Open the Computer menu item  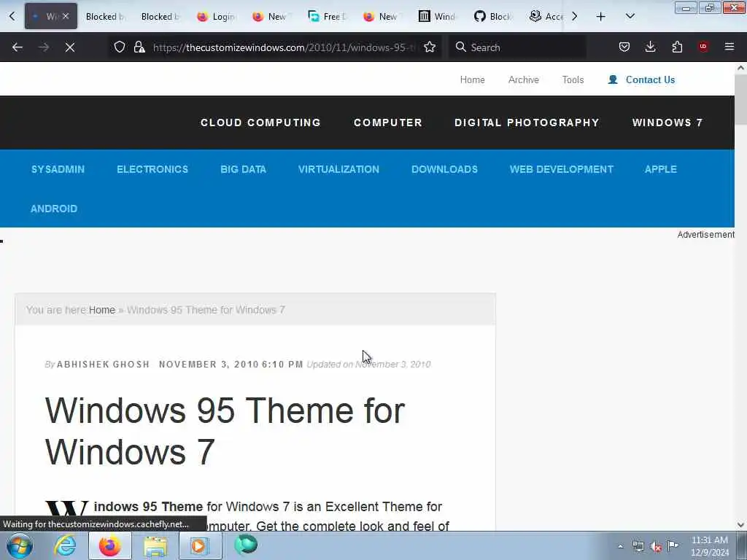pyautogui.click(x=388, y=122)
